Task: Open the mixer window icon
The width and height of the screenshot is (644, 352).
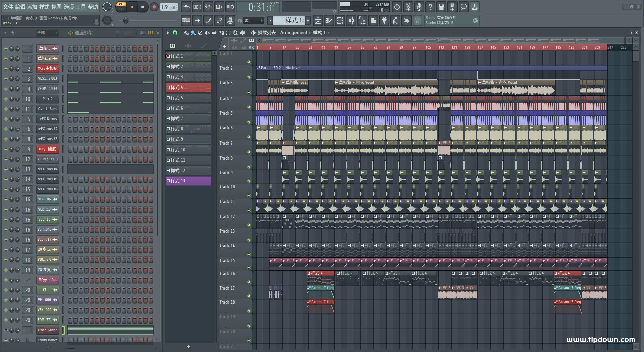Action: tap(351, 21)
